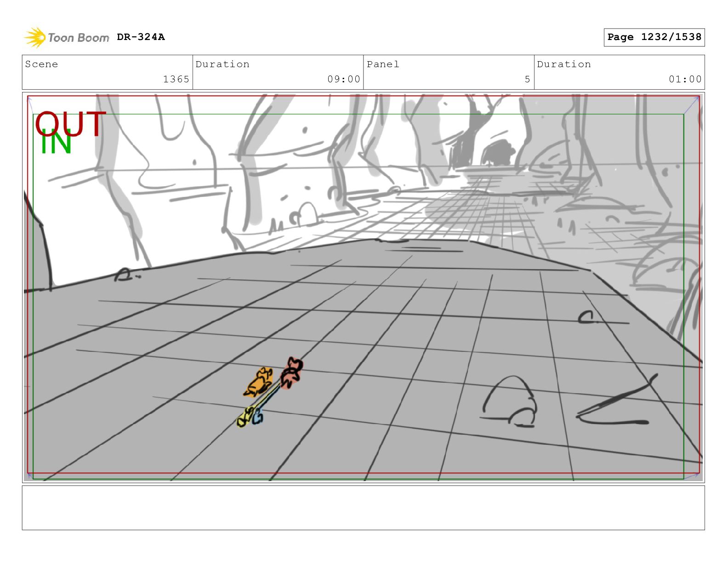The width and height of the screenshot is (728, 563).
Task: Select the panel duration value 01:00
Action: point(685,79)
